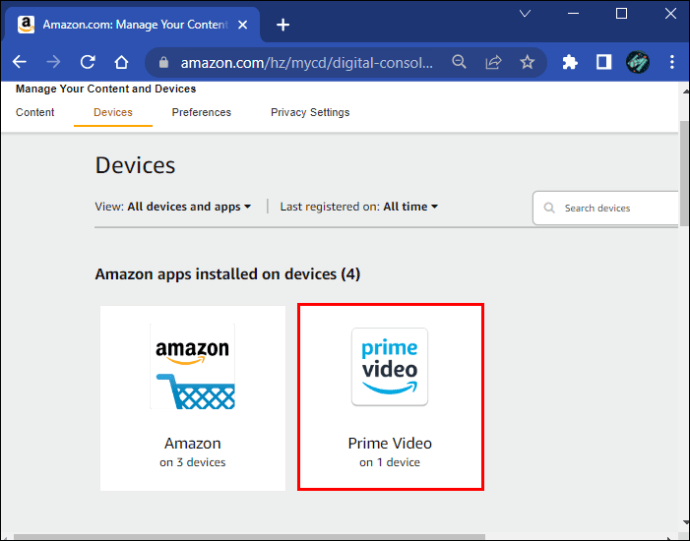Click the zoom magnifier icon in address bar

tap(459, 62)
